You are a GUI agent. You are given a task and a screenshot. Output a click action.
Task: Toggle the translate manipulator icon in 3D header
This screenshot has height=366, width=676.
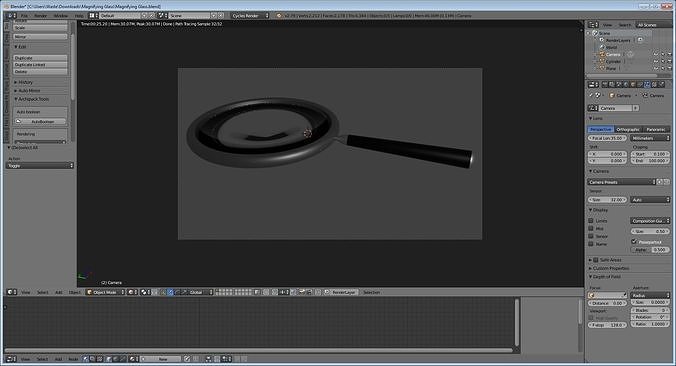pyautogui.click(x=170, y=292)
